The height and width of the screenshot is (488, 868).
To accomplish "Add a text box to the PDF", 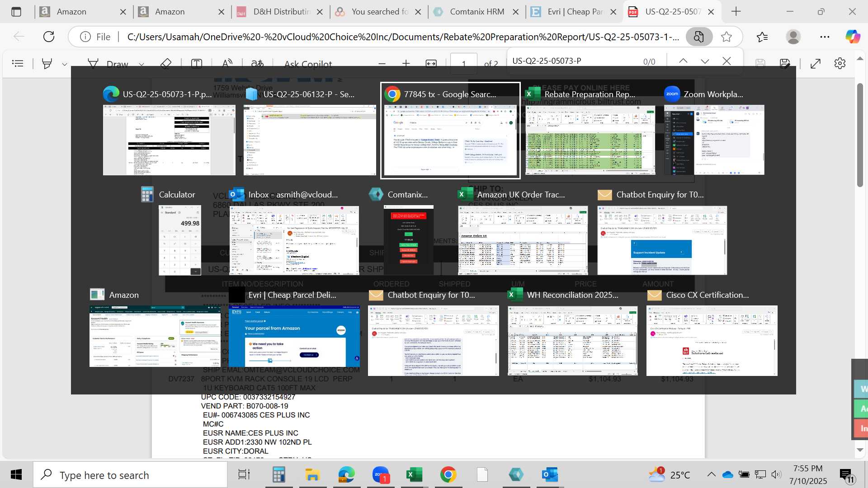I will click(197, 64).
